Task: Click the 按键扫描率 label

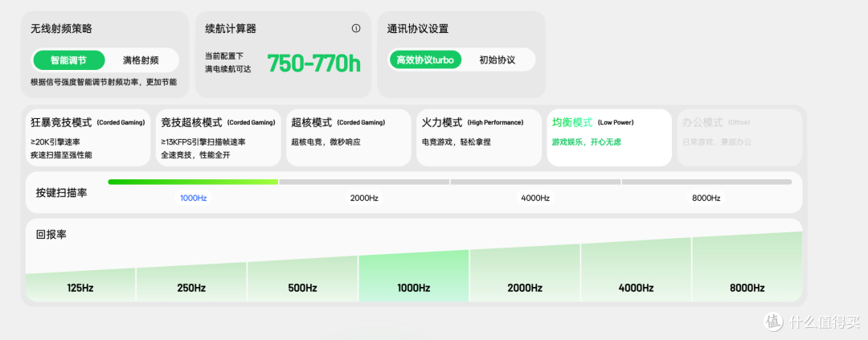Action: coord(61,193)
